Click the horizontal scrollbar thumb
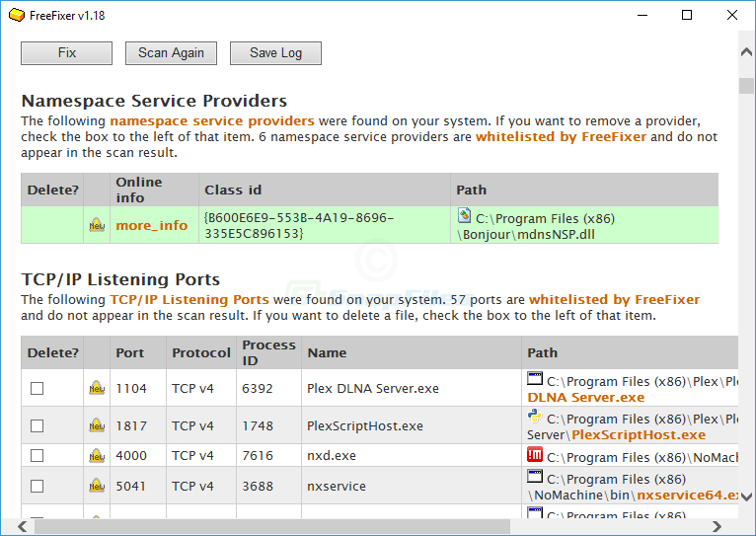The width and height of the screenshot is (756, 536). coord(272,526)
